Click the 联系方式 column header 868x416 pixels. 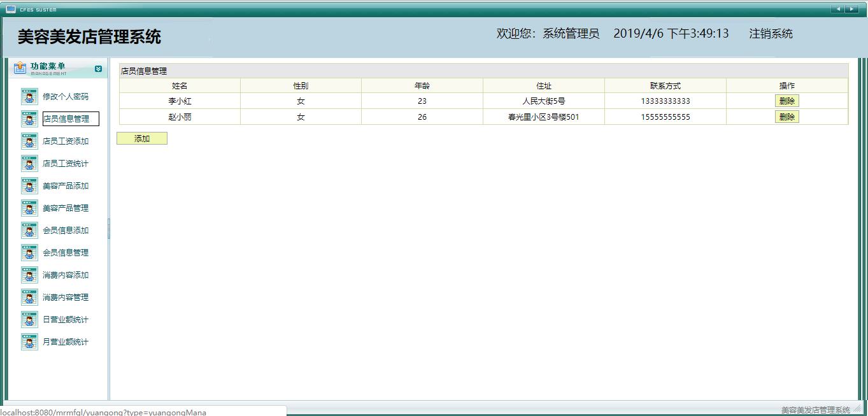pyautogui.click(x=665, y=85)
